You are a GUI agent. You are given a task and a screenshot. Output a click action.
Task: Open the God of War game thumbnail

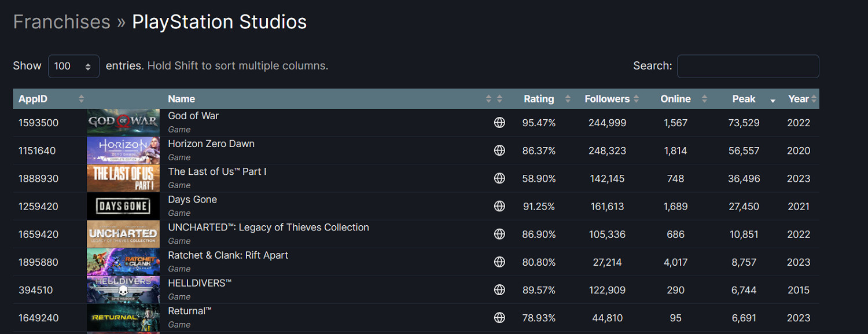[x=123, y=123]
